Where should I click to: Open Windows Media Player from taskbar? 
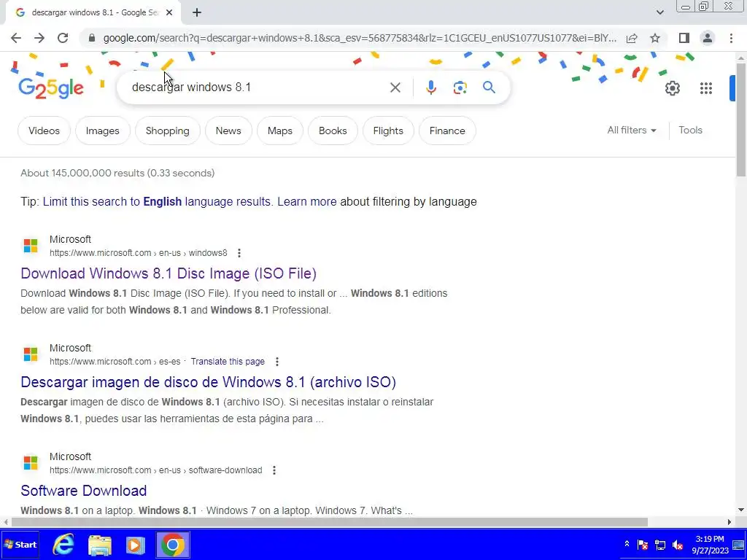point(135,545)
